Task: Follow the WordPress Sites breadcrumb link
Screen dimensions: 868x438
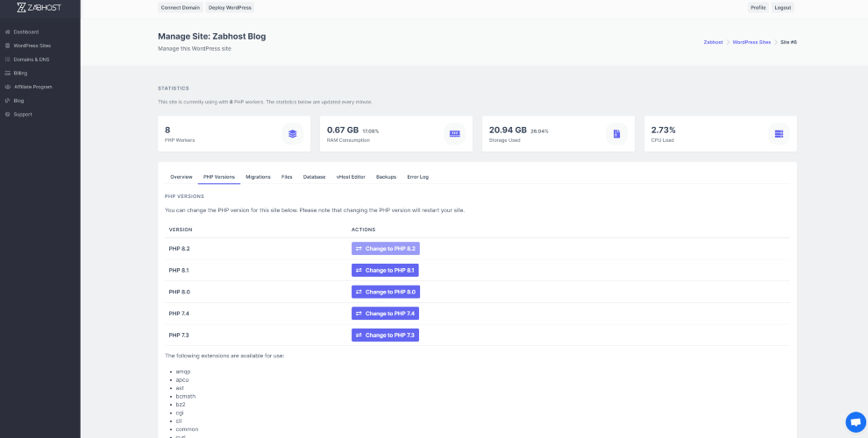Action: pyautogui.click(x=751, y=42)
